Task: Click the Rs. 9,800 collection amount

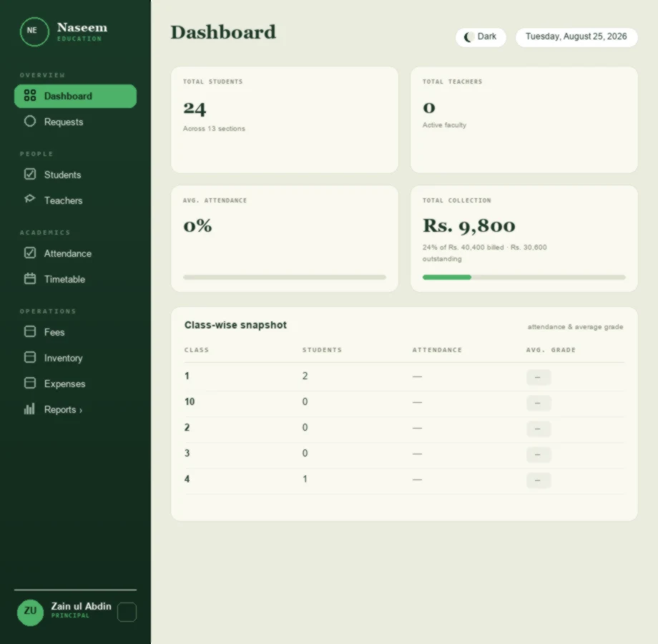Action: click(x=468, y=226)
